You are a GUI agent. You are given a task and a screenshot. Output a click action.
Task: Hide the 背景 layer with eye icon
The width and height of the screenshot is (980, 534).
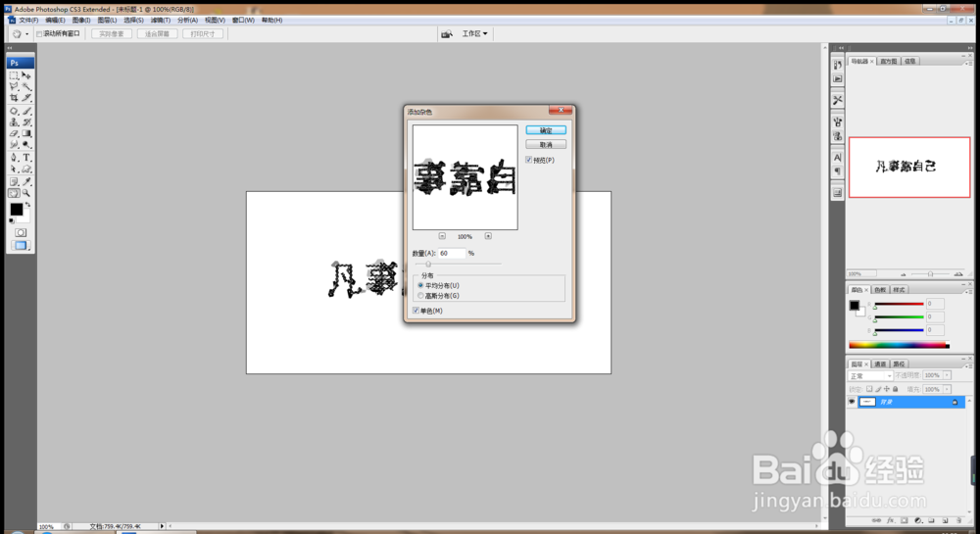point(852,402)
